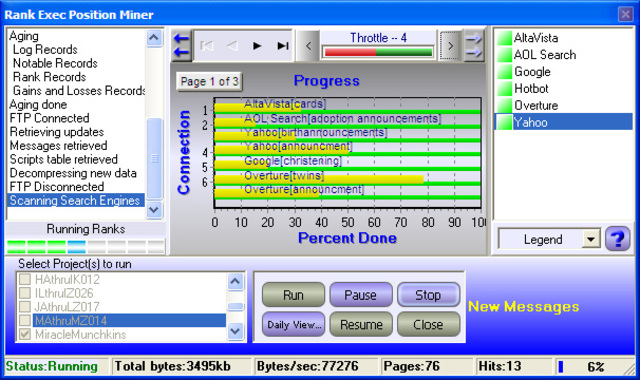Toggle the HAthruIK012 project checkbox
Image resolution: width=640 pixels, height=380 pixels.
(25, 279)
